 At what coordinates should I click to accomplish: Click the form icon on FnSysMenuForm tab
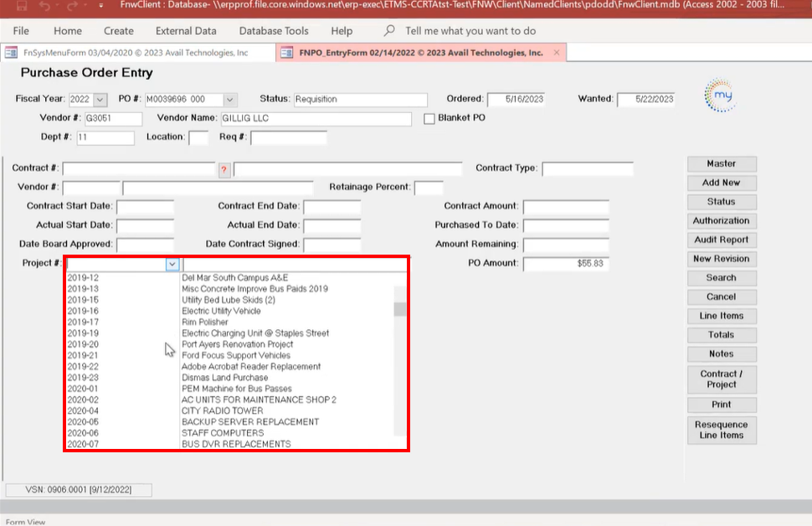pos(12,53)
